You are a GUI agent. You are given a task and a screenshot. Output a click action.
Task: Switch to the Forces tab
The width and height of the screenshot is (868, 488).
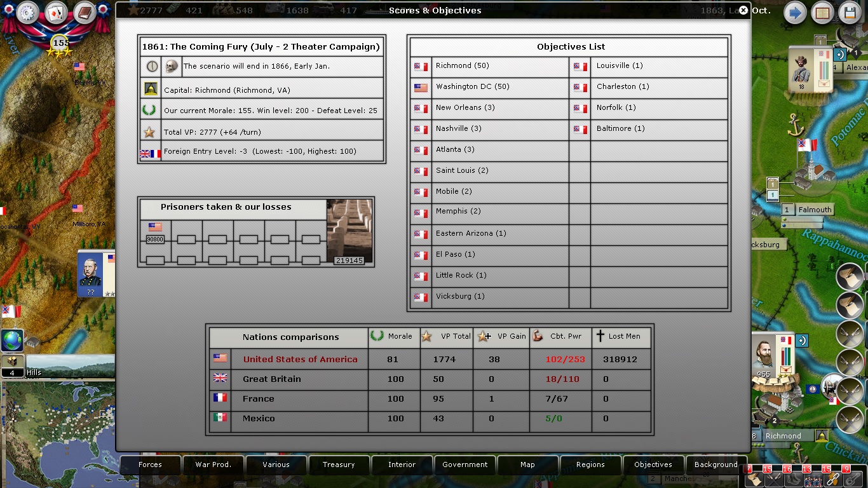pos(150,464)
